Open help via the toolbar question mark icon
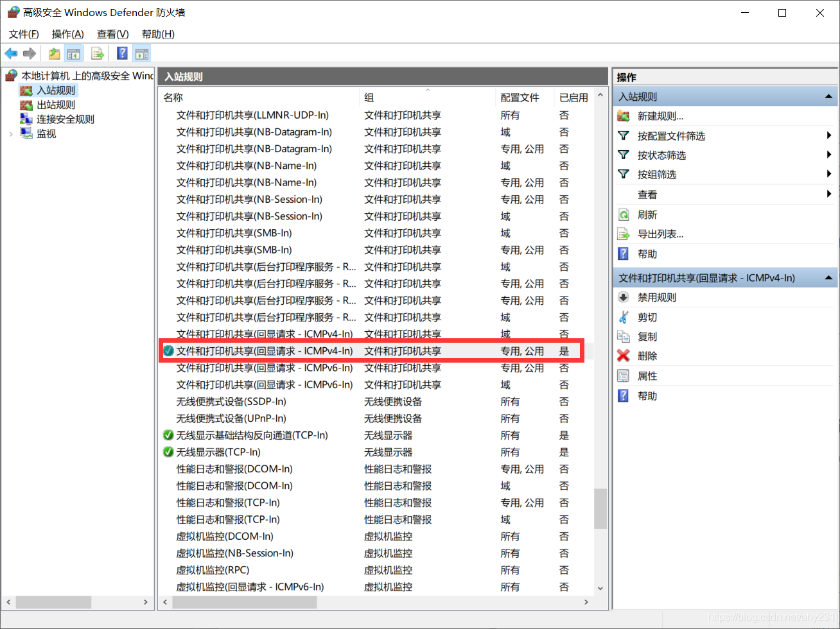 pos(122,54)
